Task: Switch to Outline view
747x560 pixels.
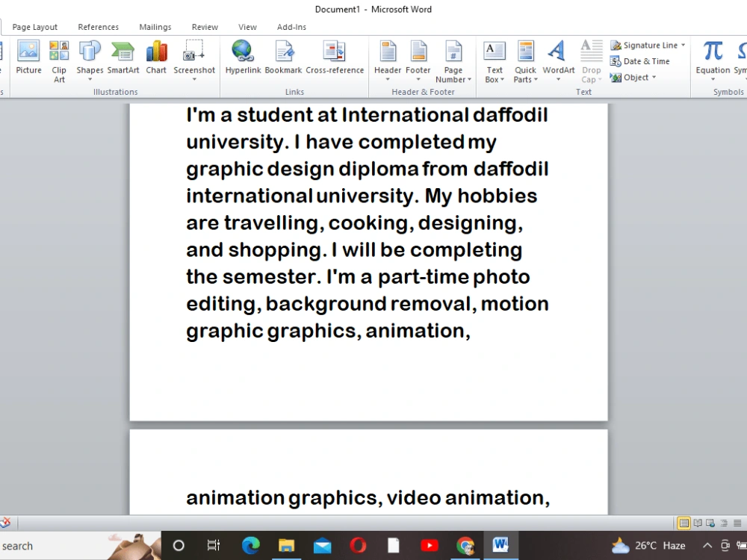Action: click(x=724, y=523)
